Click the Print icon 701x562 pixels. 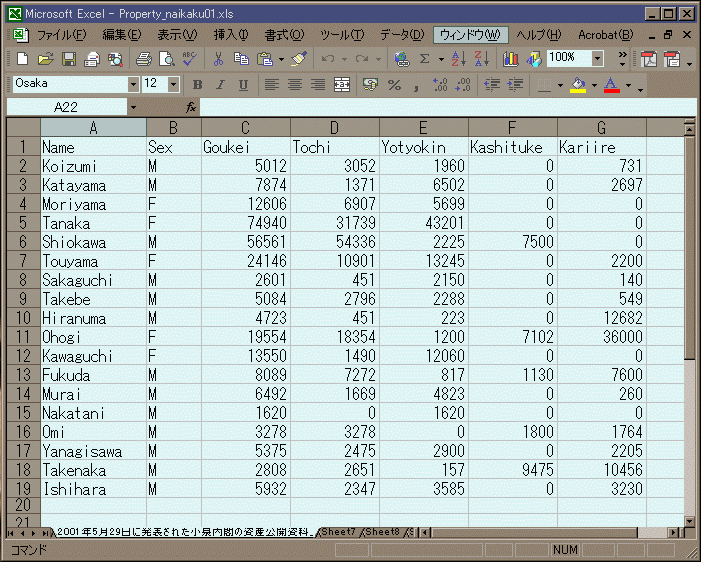coord(143,59)
